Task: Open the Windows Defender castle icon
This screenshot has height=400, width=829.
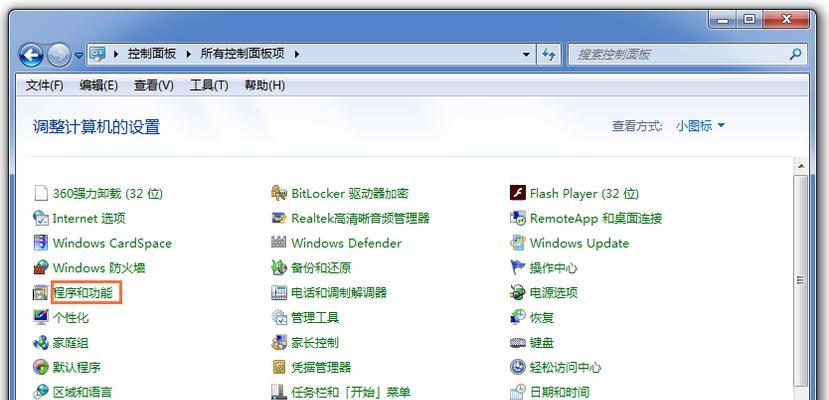Action: (279, 243)
